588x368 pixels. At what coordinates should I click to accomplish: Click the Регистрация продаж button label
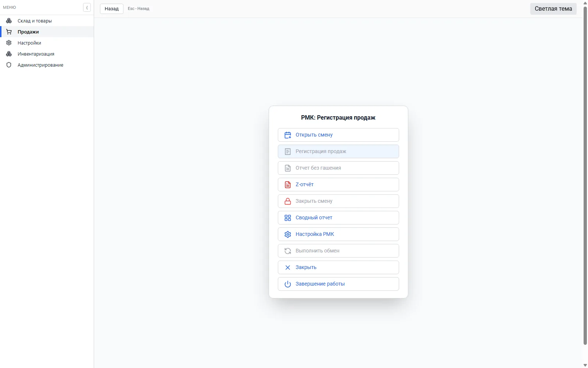(x=321, y=152)
